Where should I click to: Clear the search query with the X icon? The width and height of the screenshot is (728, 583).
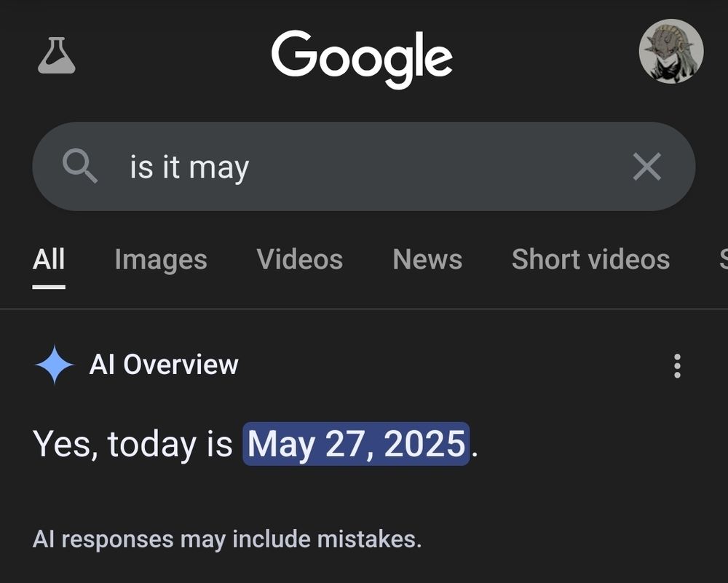coord(646,167)
